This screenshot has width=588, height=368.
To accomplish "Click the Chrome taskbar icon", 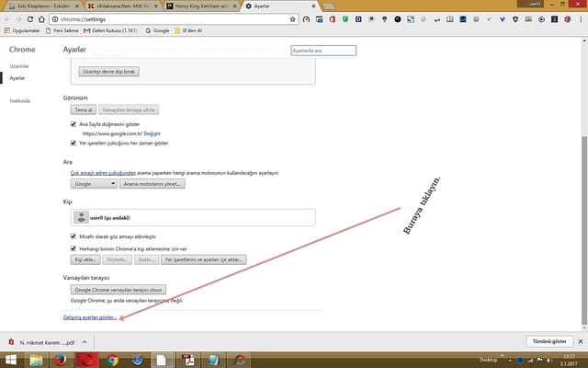I will click(x=112, y=360).
